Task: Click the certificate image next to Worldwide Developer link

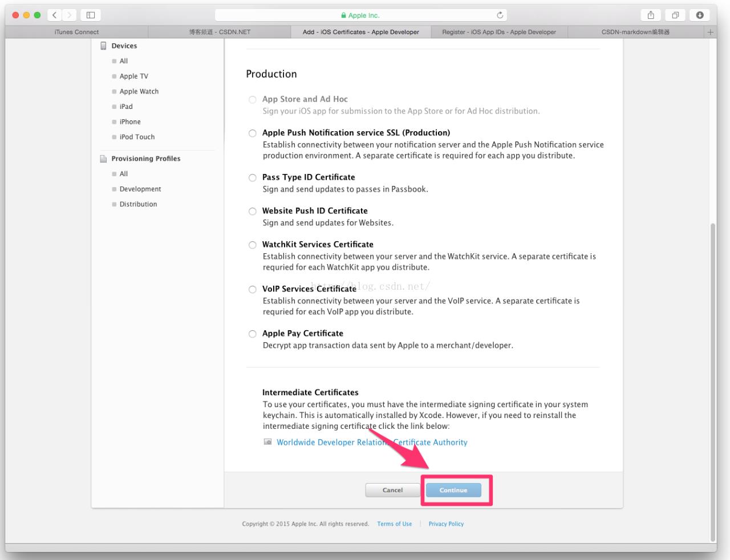Action: [267, 442]
